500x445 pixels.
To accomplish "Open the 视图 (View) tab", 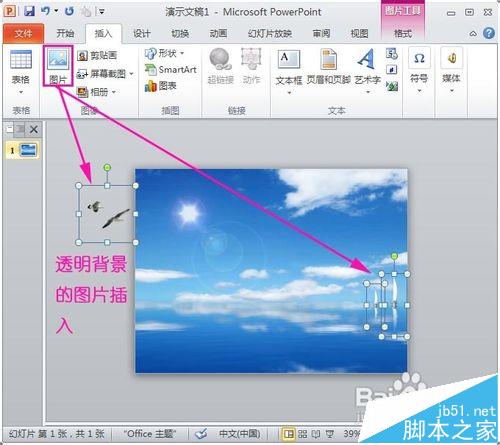I will pyautogui.click(x=359, y=33).
